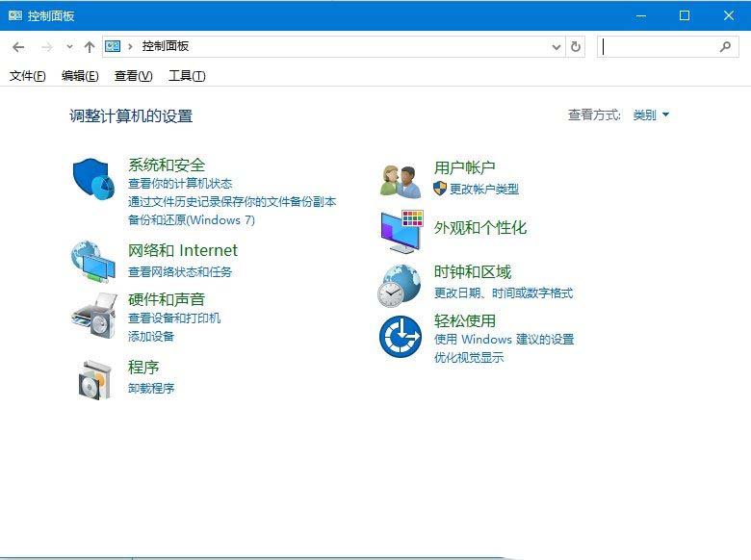Click 更改帐户类型 link

point(483,189)
